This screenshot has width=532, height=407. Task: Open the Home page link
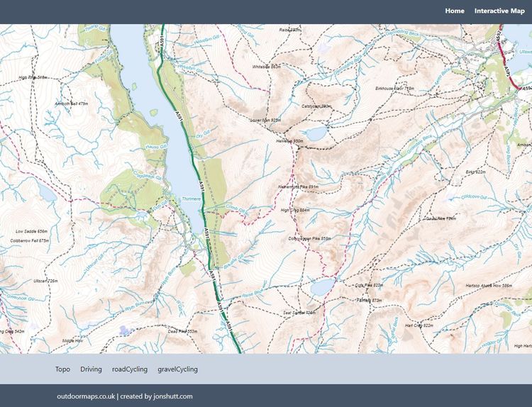[454, 11]
